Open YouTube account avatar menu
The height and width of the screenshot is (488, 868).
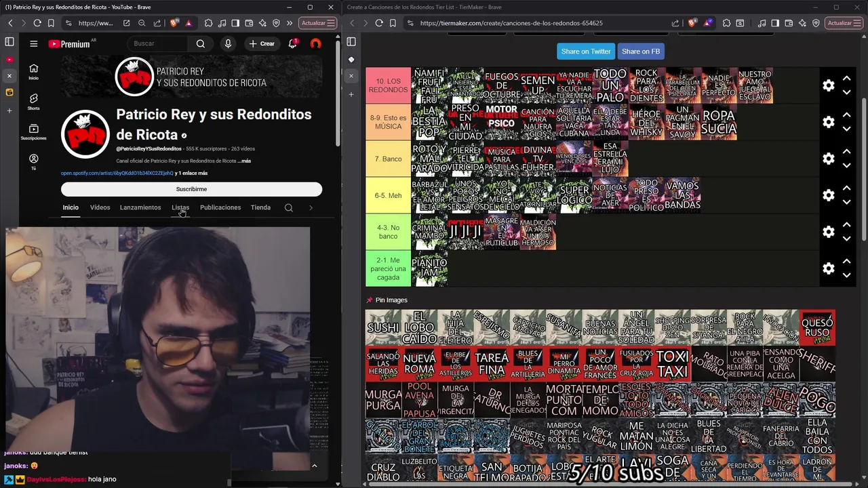click(x=315, y=43)
